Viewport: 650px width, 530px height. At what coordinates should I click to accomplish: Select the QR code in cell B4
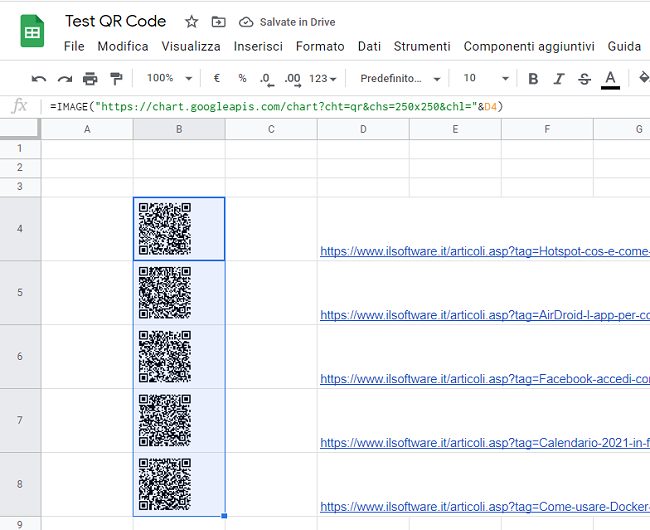(165, 229)
